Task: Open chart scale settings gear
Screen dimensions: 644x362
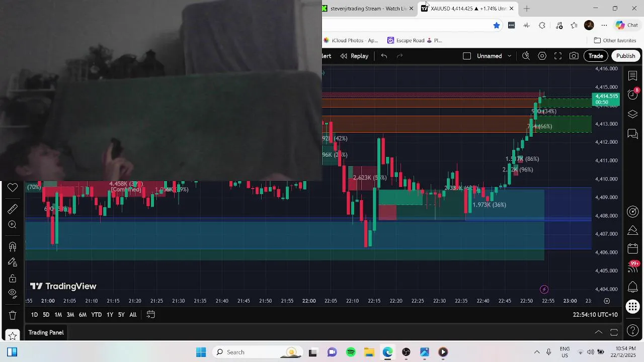Action: point(607,301)
